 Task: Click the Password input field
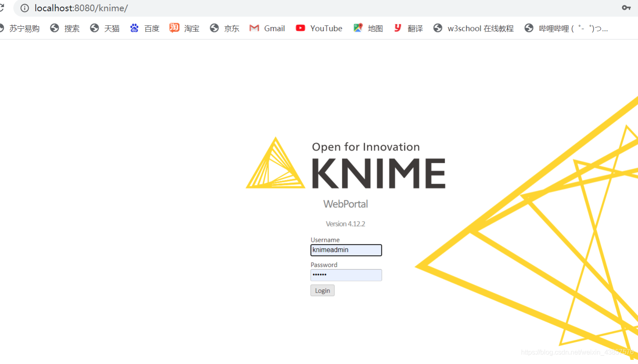346,275
